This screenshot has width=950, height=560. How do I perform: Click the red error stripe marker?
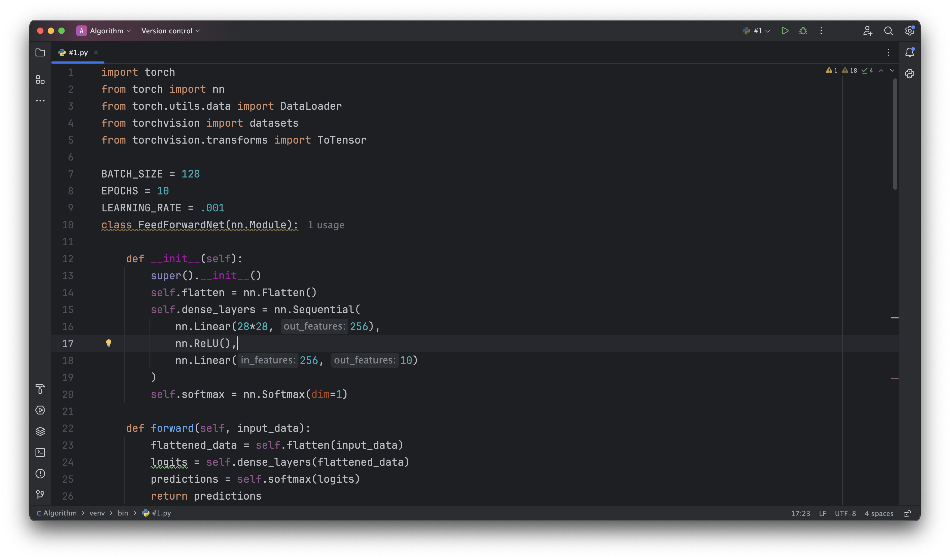[895, 379]
